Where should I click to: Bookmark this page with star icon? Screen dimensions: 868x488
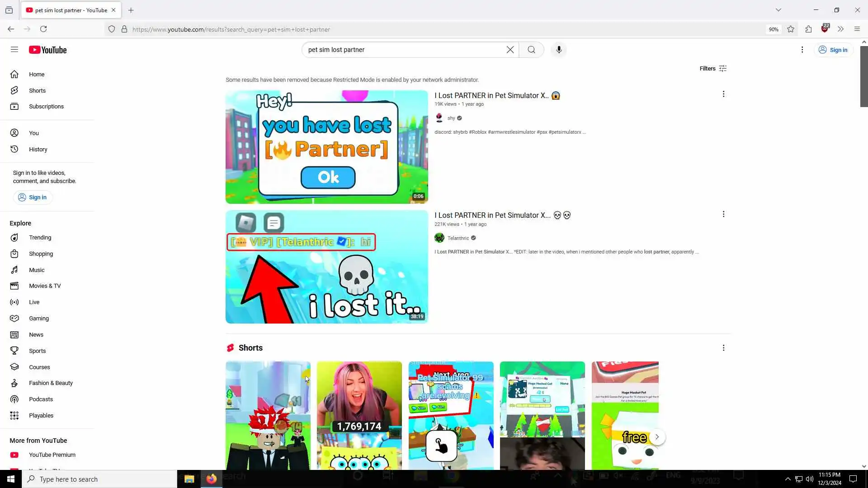[791, 29]
